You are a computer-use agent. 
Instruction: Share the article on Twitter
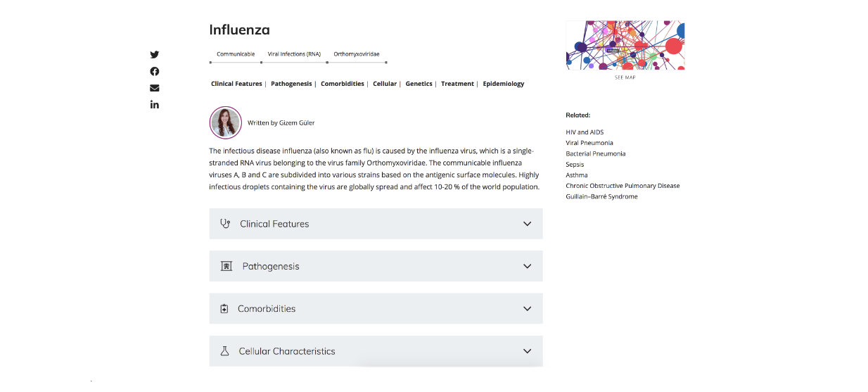click(x=155, y=55)
